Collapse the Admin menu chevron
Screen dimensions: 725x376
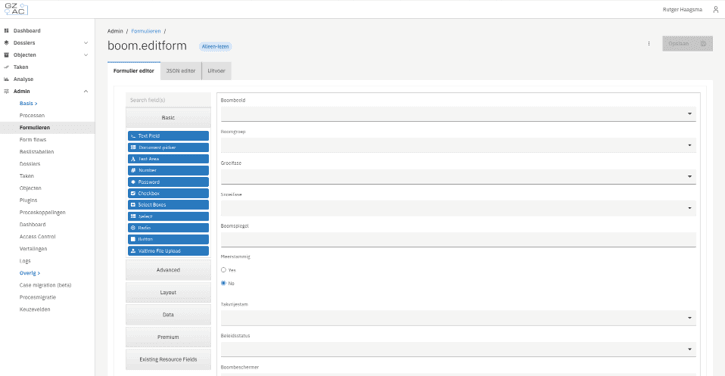tap(86, 91)
